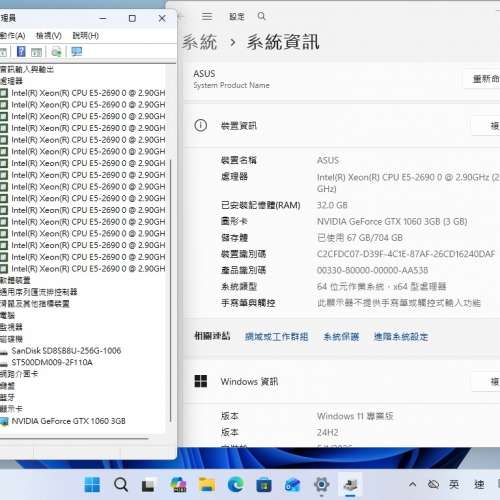Viewport: 500px width, 500px height.
Task: Click the 'System Product Name' text under ASUS
Action: click(231, 85)
